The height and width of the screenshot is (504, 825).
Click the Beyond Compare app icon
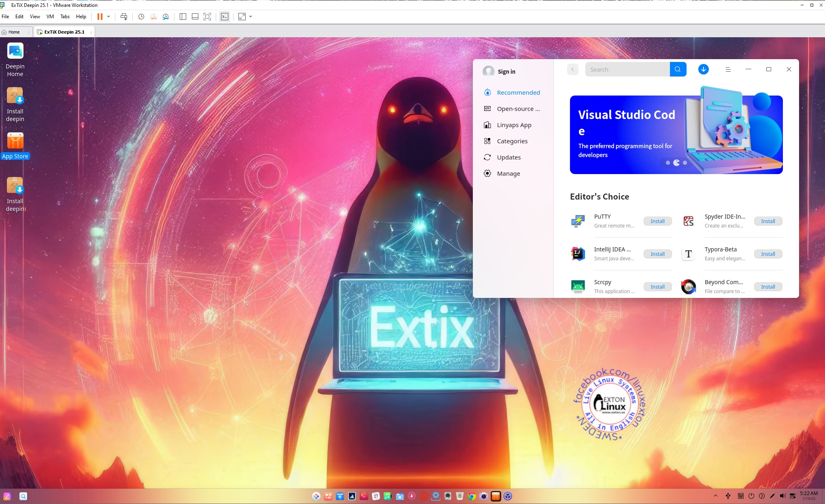(688, 287)
